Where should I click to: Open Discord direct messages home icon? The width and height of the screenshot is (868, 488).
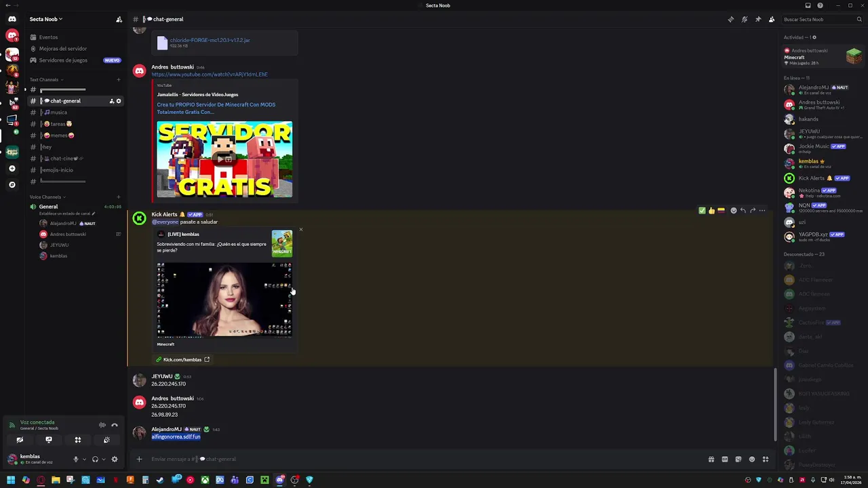12,19
